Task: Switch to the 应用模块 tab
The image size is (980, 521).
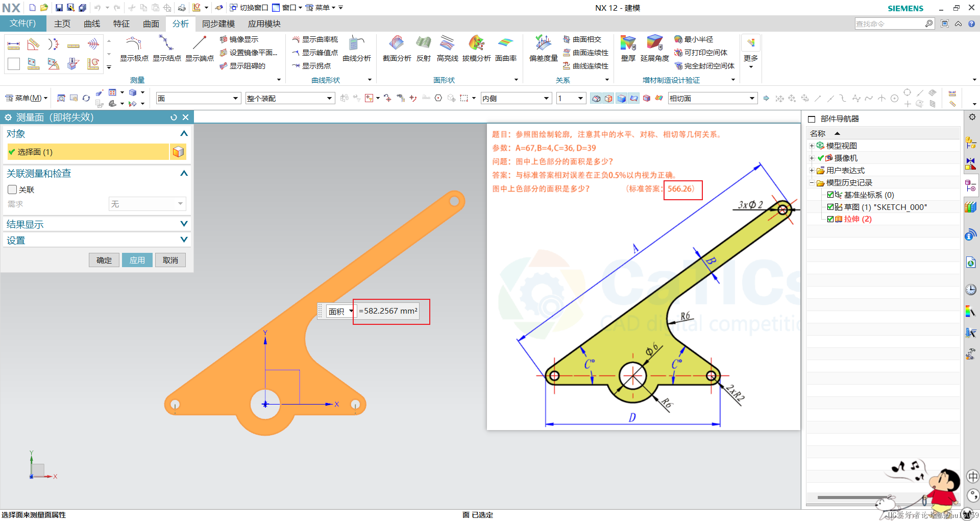Action: 264,23
